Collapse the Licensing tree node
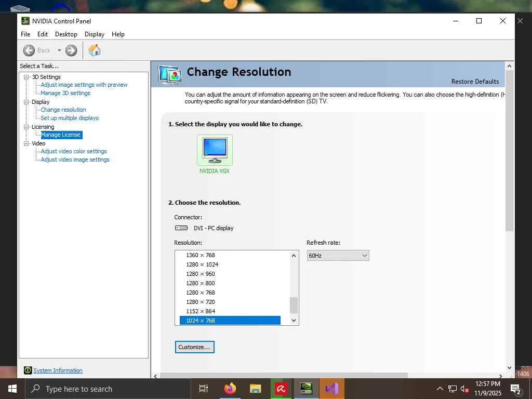Screen dimensions: 532x399 [26, 127]
